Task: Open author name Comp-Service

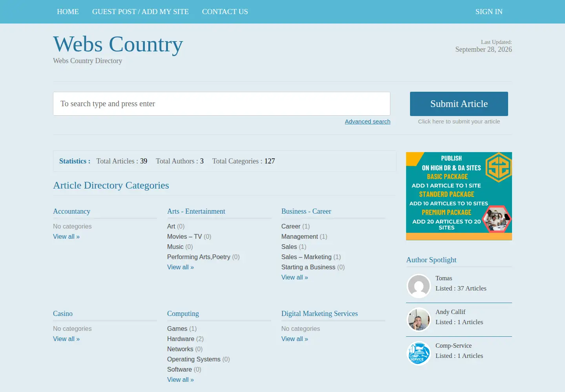Action: (454, 346)
